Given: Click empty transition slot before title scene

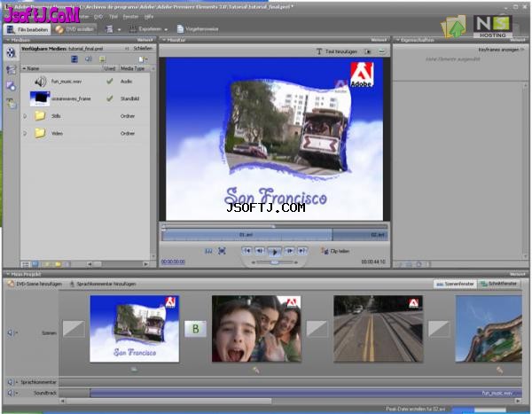Looking at the screenshot, I should pos(74,329).
